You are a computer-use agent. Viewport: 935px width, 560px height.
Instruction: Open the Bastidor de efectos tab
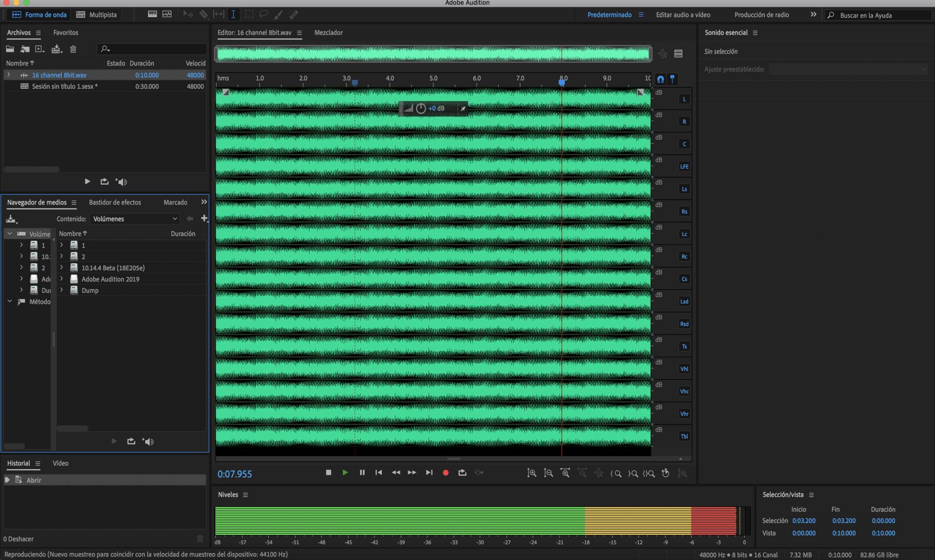pos(115,203)
